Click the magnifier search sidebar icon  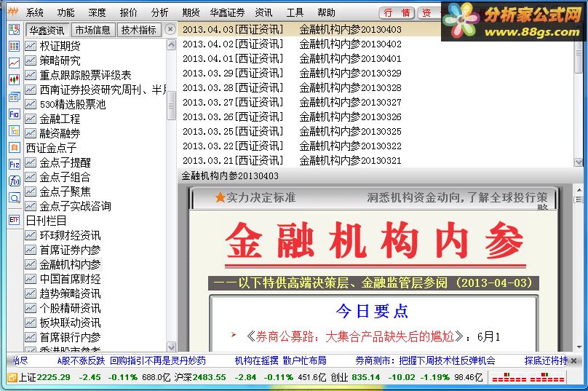(15, 198)
